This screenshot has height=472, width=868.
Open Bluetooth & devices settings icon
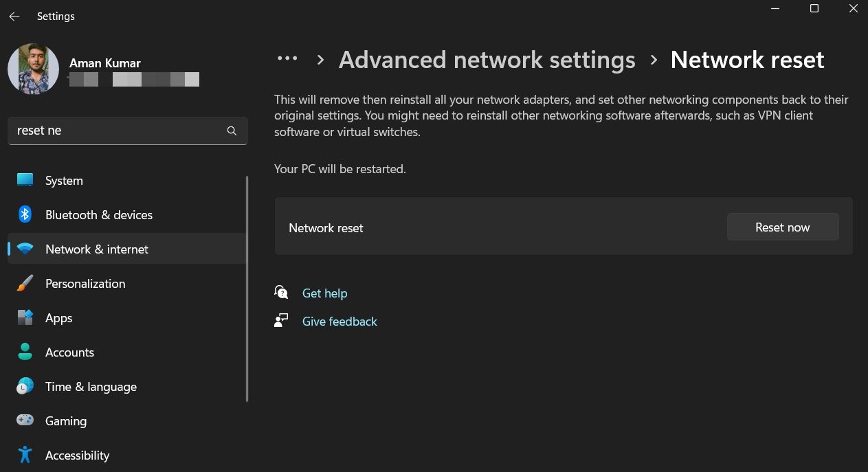coord(25,214)
